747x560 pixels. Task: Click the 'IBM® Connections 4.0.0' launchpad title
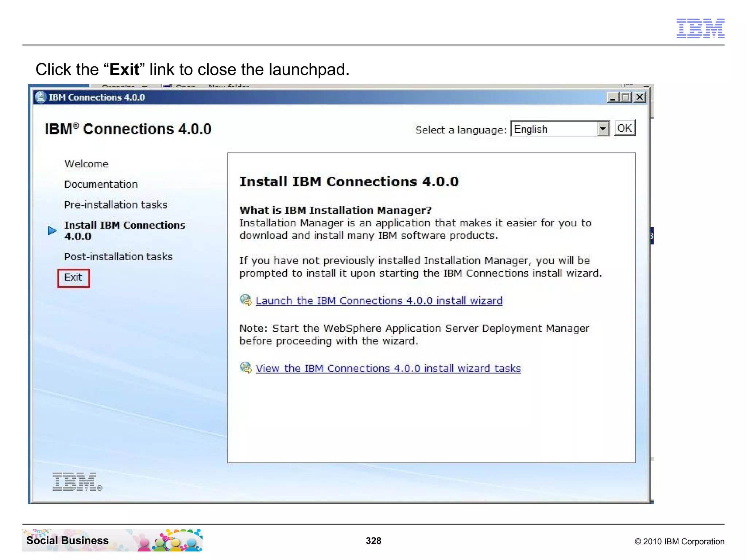point(128,129)
